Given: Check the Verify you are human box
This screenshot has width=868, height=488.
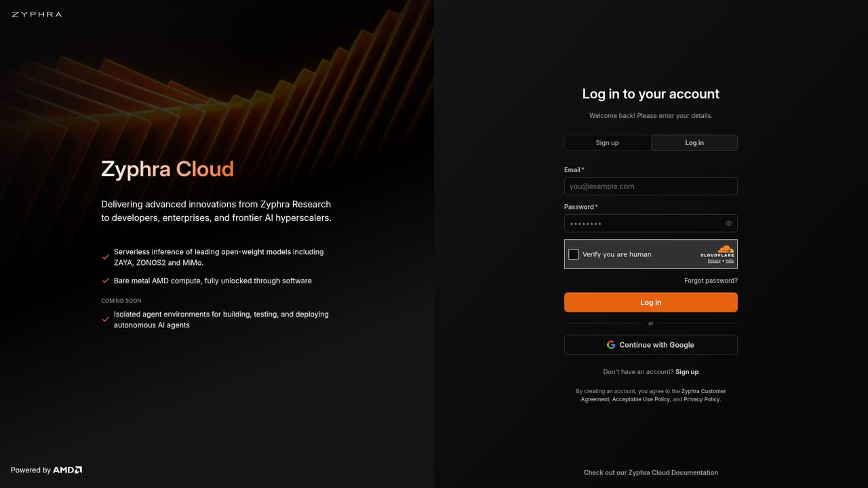Looking at the screenshot, I should tap(574, 254).
